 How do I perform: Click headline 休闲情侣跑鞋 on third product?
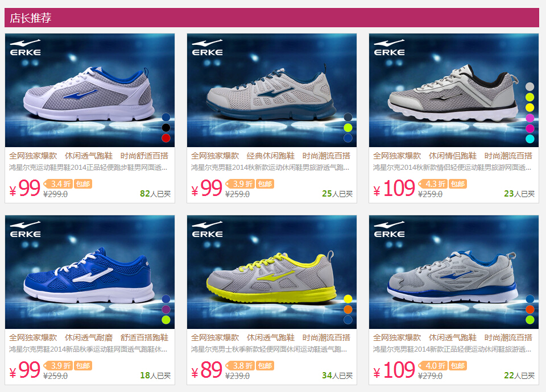click(x=452, y=156)
